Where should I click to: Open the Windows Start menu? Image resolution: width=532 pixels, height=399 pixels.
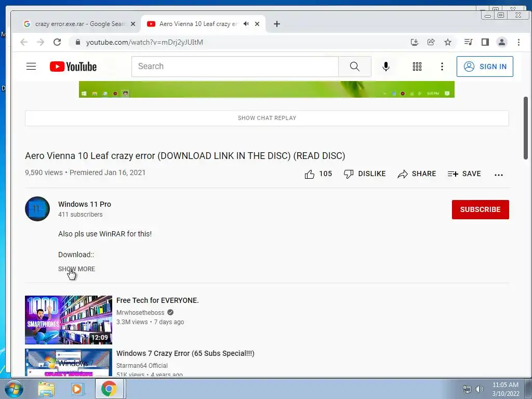[14, 389]
